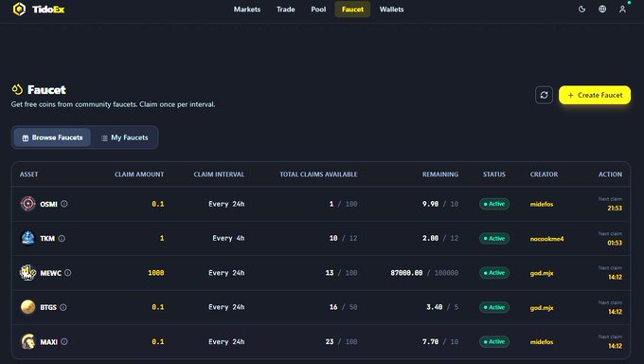This screenshot has width=644, height=364.
Task: Click next claim time 14:12 for MAXI
Action: pyautogui.click(x=616, y=346)
